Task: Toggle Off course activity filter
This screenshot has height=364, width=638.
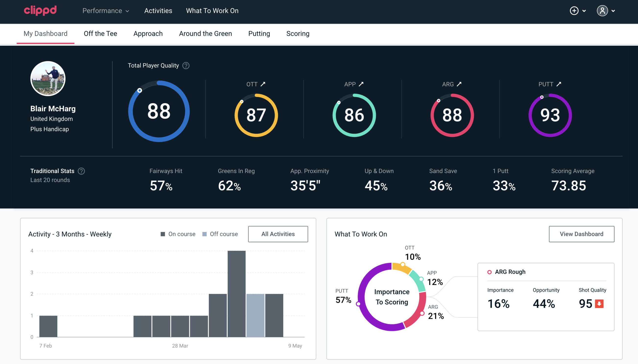Action: [219, 234]
